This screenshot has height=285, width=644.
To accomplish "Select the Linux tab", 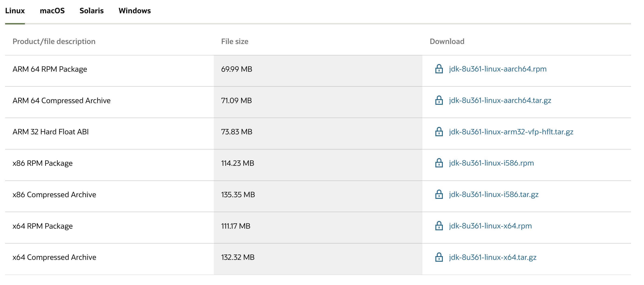I will [x=15, y=11].
